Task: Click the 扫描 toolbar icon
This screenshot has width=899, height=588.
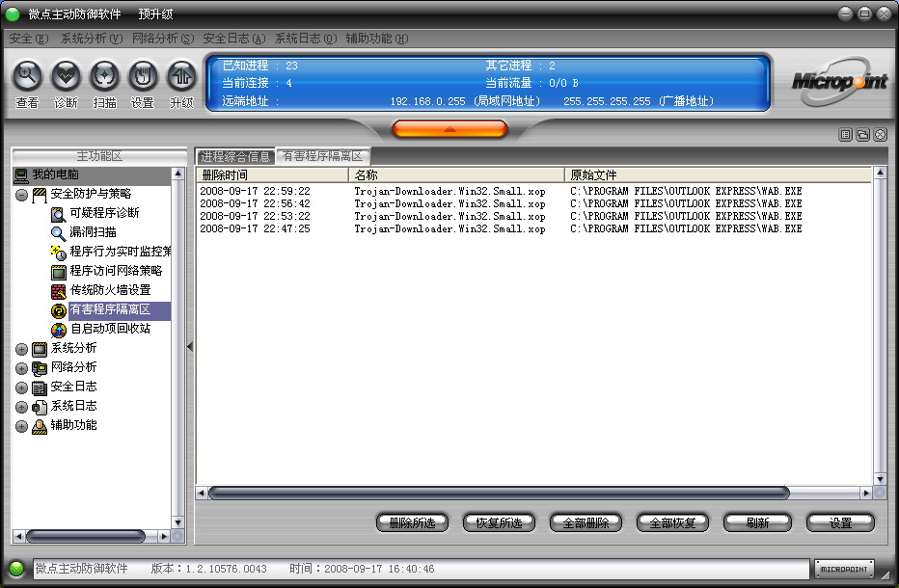Action: point(104,75)
